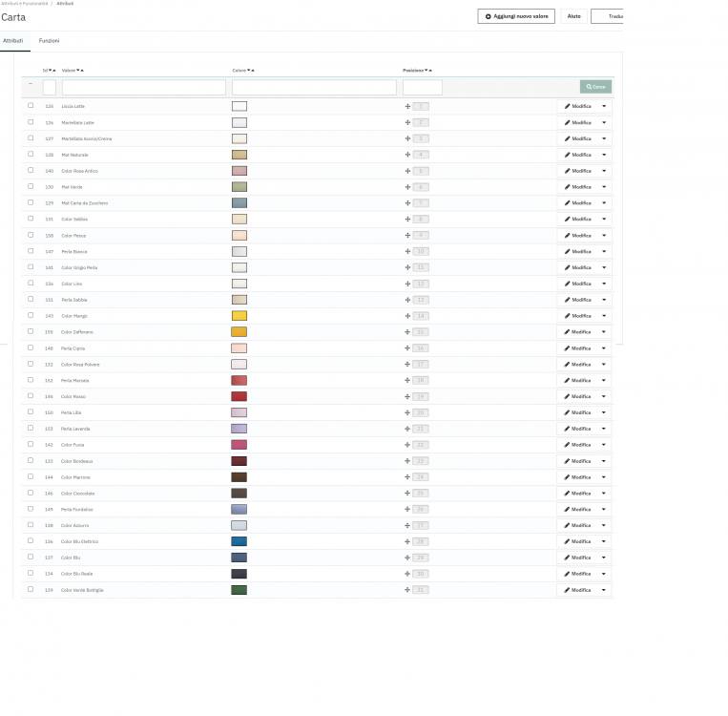The image size is (728, 716).
Task: Select the move handle for Color Lino
Action: point(407,284)
